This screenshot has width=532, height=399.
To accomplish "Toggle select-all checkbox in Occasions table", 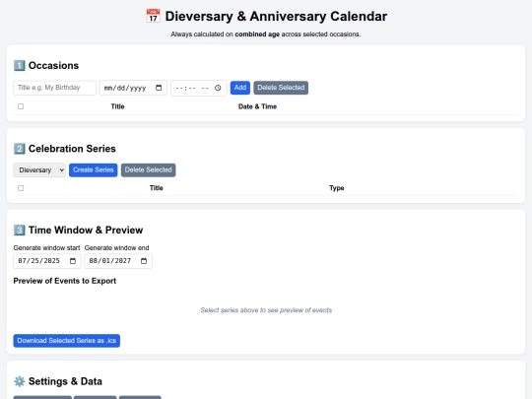I will click(x=21, y=106).
